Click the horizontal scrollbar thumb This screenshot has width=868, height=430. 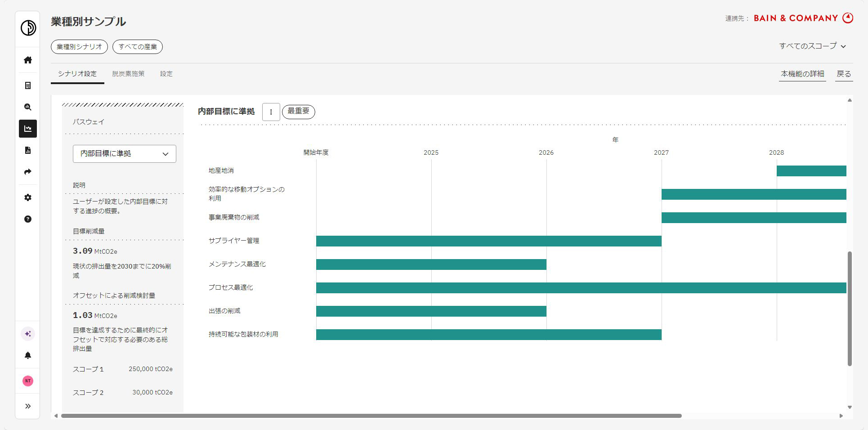(x=371, y=416)
